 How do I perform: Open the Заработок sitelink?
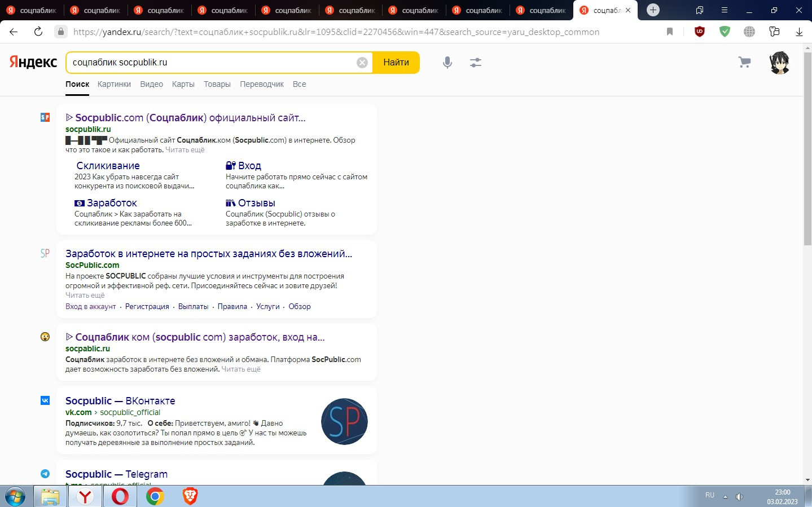pos(106,203)
